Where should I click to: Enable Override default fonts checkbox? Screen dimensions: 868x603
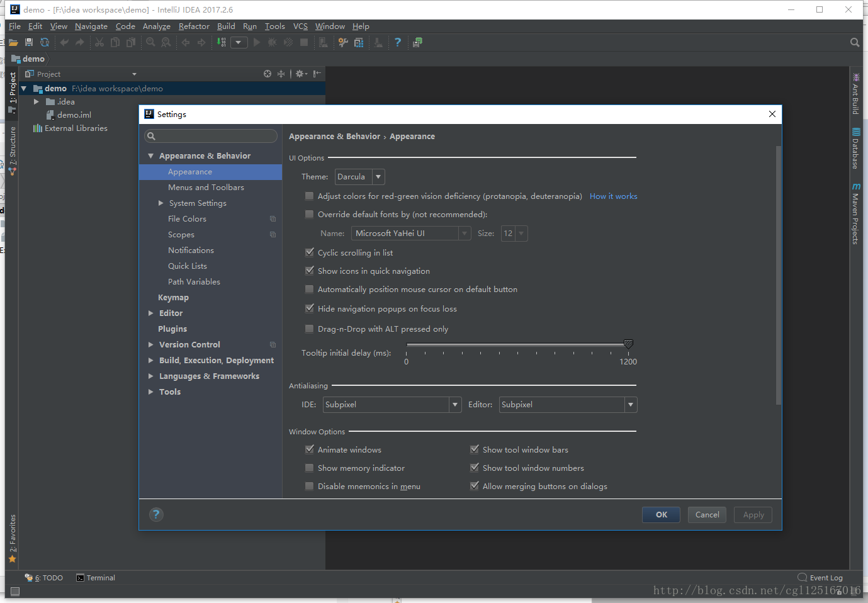(x=309, y=214)
